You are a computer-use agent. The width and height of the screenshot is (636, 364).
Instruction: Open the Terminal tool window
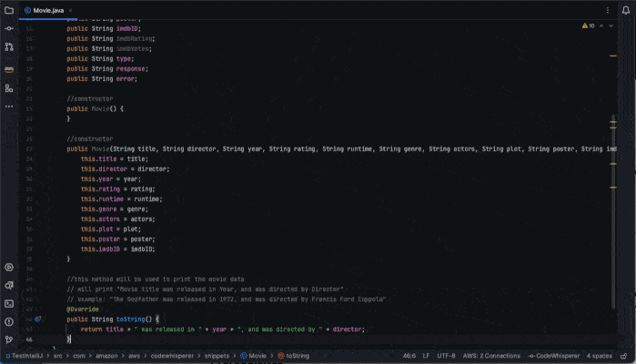pyautogui.click(x=9, y=304)
